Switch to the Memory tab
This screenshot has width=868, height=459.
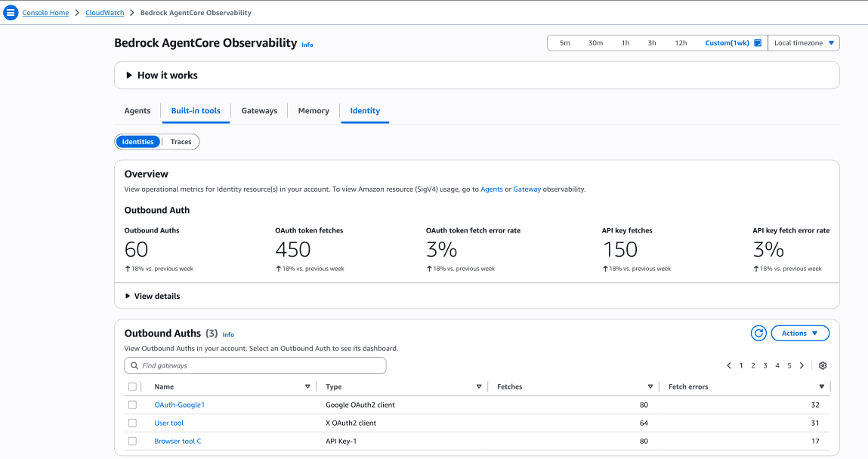[314, 111]
